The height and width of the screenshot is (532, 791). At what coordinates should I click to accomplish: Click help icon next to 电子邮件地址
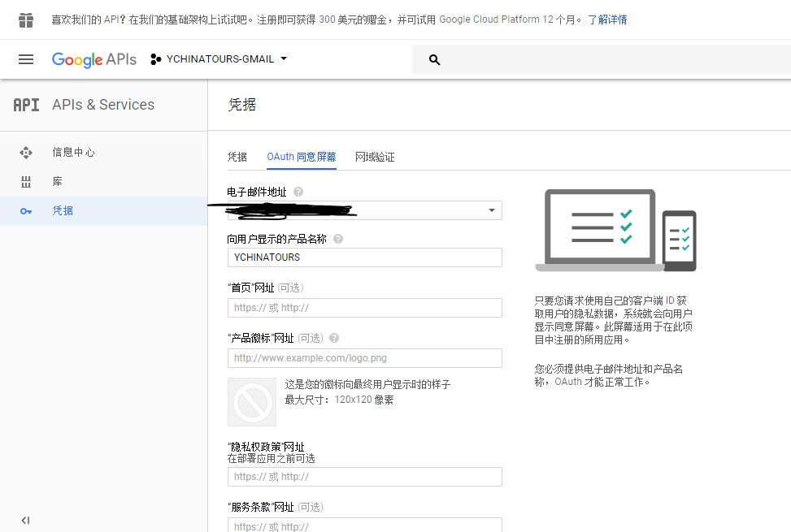click(x=298, y=192)
